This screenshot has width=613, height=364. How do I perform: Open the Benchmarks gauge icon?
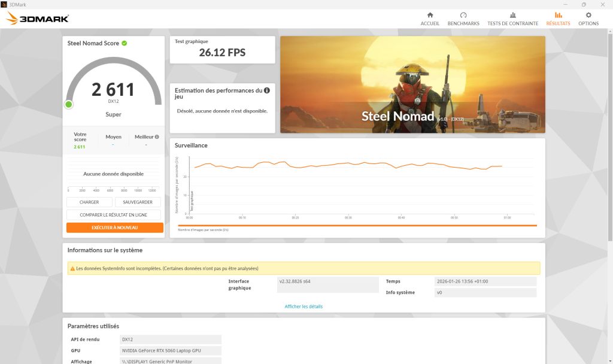click(463, 15)
